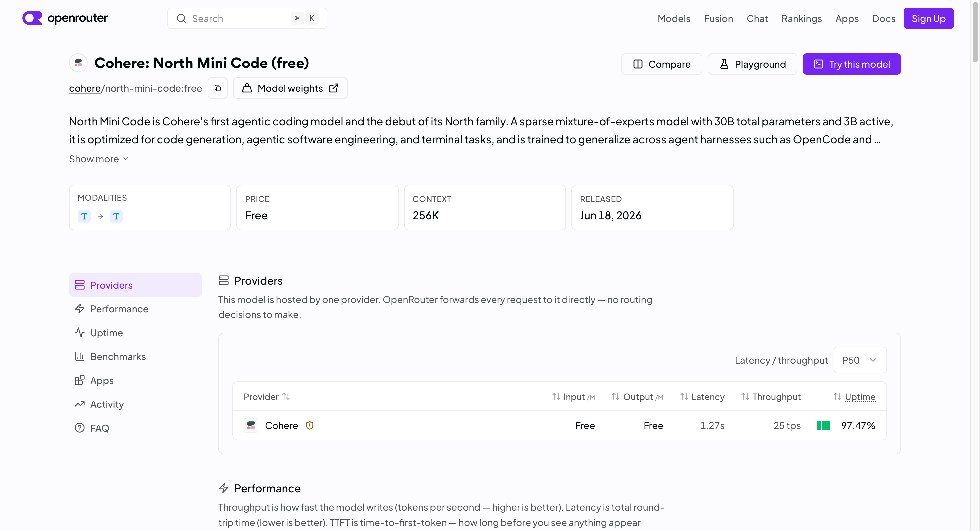Click the 97.47% uptime value
The width and height of the screenshot is (980, 531).
click(858, 426)
